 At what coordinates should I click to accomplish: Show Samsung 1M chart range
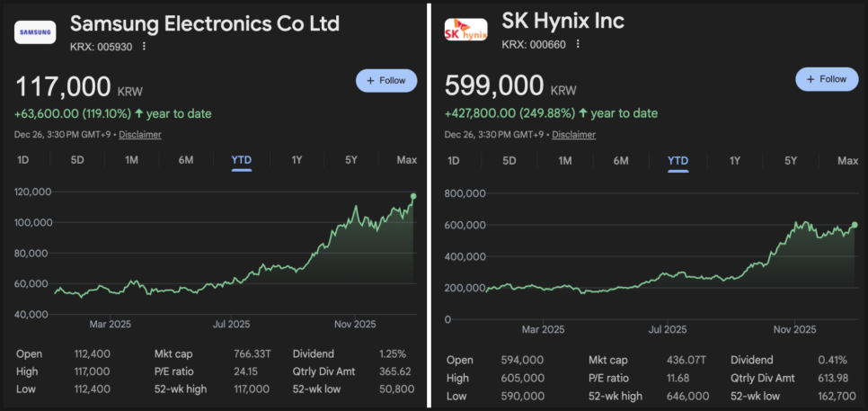[x=131, y=160]
